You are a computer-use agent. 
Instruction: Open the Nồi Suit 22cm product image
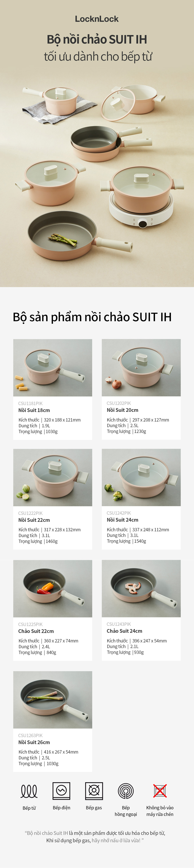point(53,477)
